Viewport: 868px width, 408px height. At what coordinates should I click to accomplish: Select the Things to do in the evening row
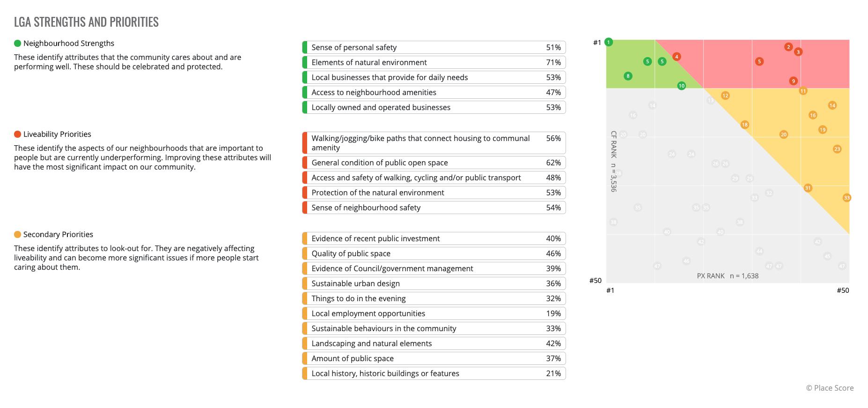[x=434, y=298]
